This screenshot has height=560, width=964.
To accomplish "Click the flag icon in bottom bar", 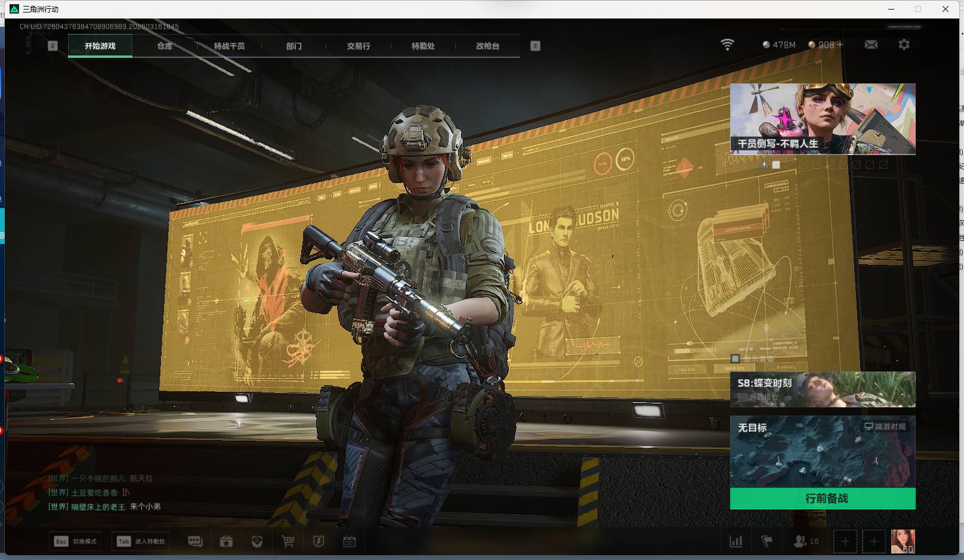I will pos(767,542).
